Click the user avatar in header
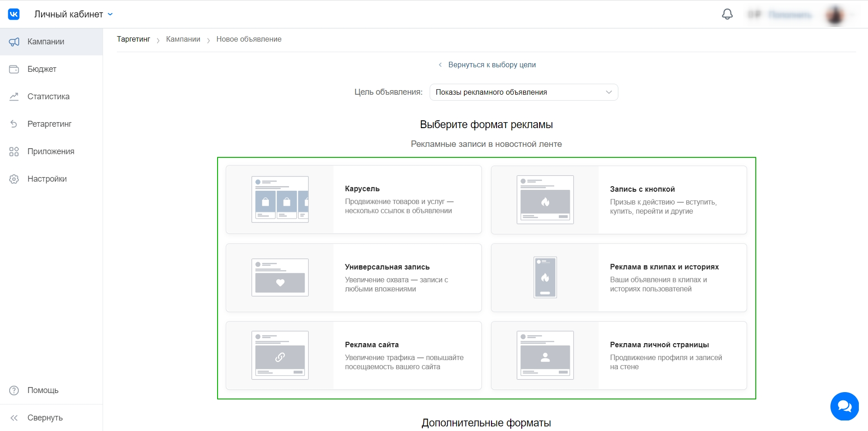 coord(835,15)
